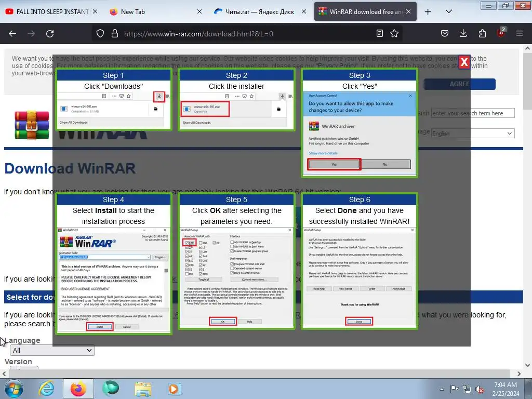Click the Step 3 Yes prompt thumbnail

pyautogui.click(x=360, y=123)
